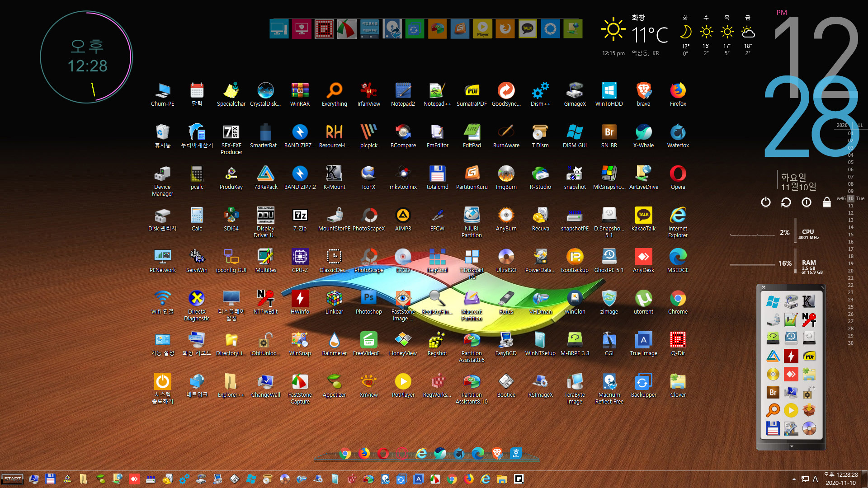Click the lock icon in Rainmeter skin
The height and width of the screenshot is (488, 868).
tap(826, 202)
